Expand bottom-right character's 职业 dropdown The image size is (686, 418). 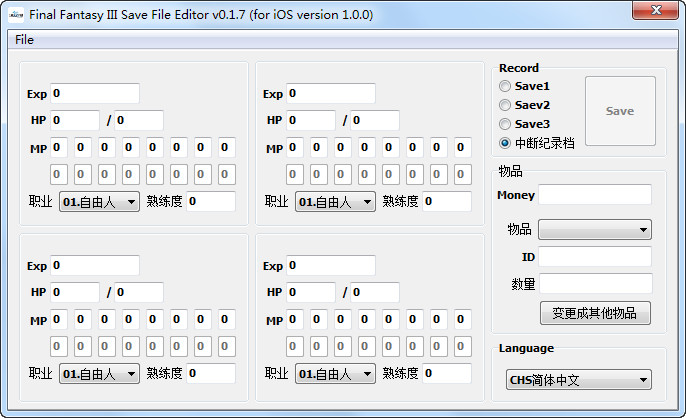coord(335,374)
